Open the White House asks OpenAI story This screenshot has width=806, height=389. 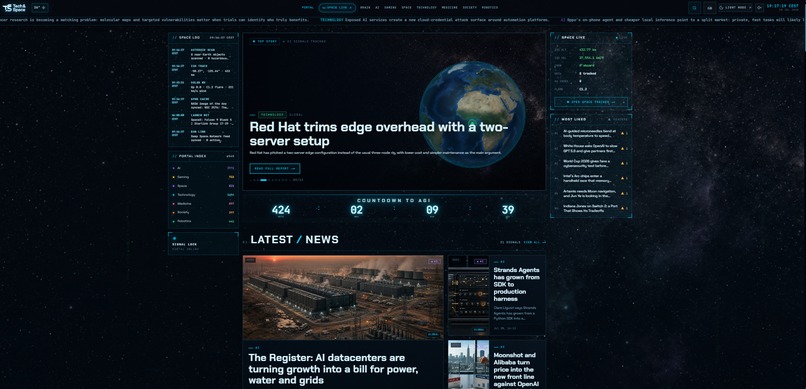point(589,148)
